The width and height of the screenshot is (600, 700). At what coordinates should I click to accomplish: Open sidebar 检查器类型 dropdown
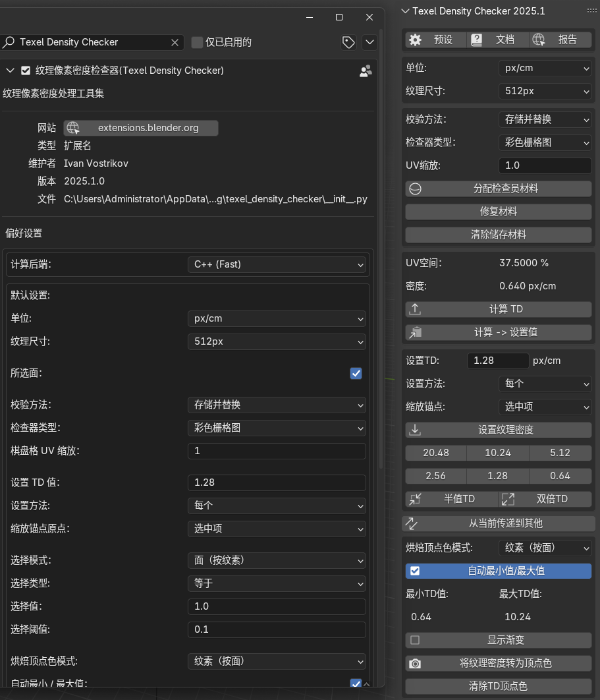[545, 142]
